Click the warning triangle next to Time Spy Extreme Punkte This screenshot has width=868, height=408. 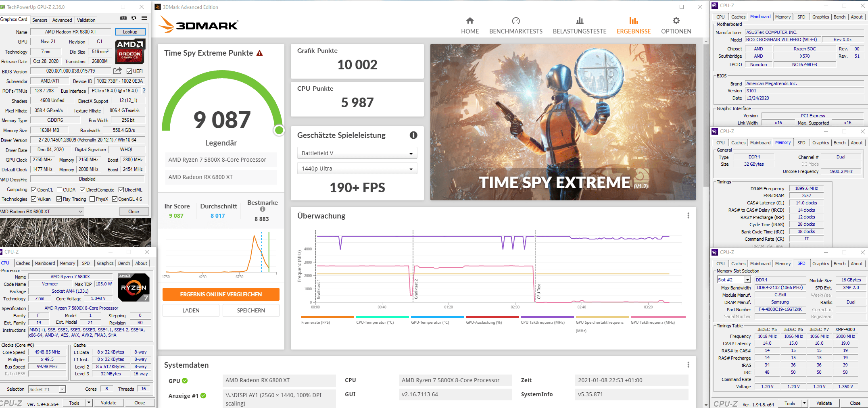(x=260, y=53)
